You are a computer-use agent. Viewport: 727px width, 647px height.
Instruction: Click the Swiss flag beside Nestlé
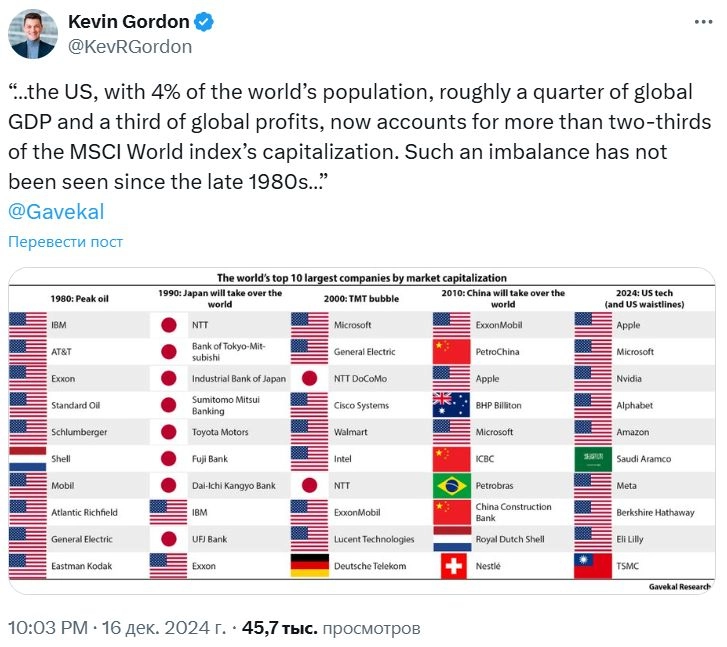[x=451, y=566]
